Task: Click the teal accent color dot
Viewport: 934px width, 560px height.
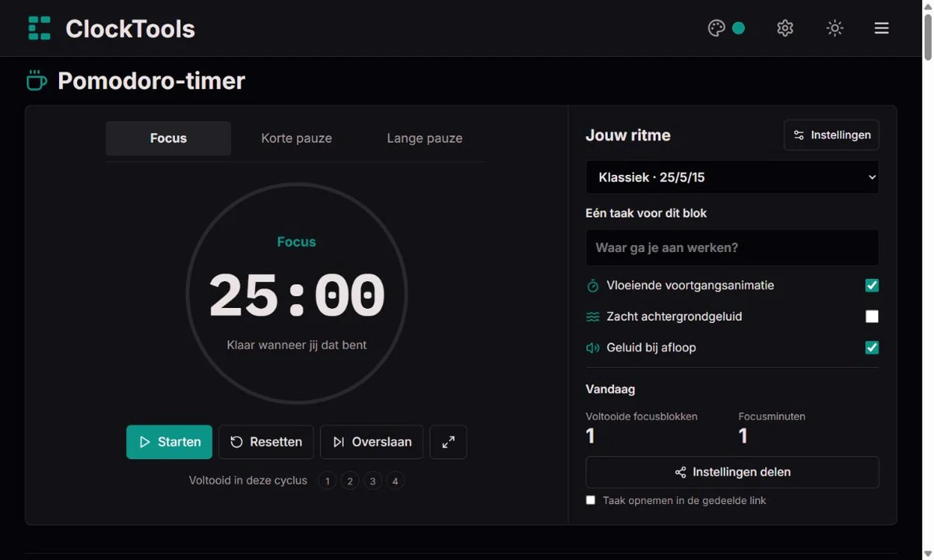Action: tap(739, 28)
